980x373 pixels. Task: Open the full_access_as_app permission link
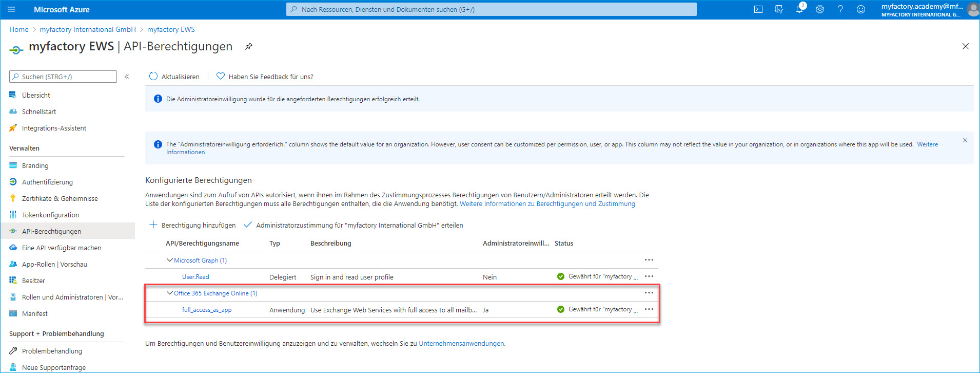[207, 310]
